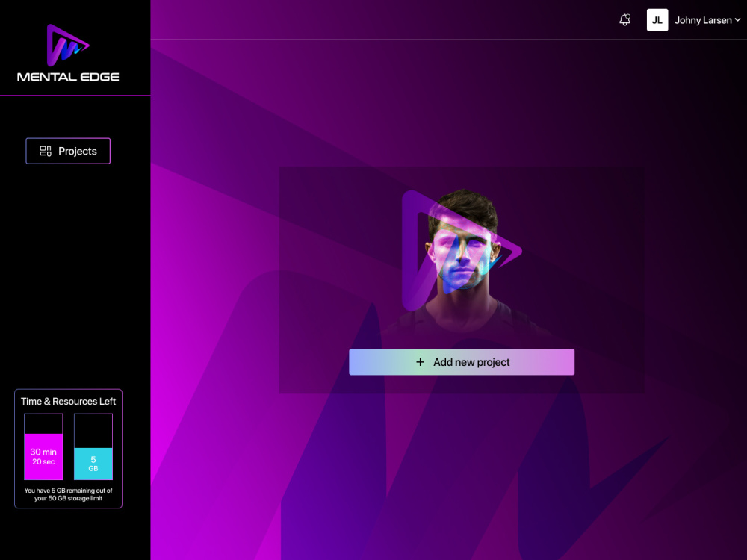This screenshot has height=560, width=747.
Task: Click the MENTAL EDGE wordmark text
Action: click(68, 77)
